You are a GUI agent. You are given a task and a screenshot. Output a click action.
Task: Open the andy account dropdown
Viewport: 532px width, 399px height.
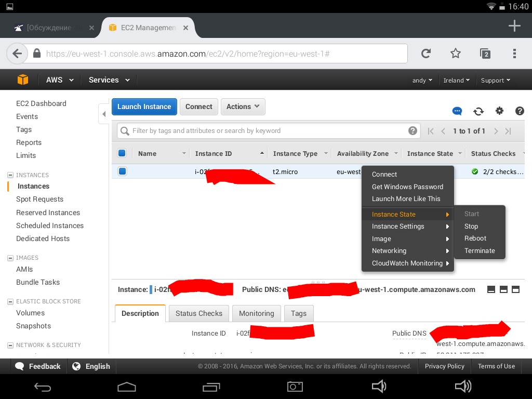tap(422, 81)
